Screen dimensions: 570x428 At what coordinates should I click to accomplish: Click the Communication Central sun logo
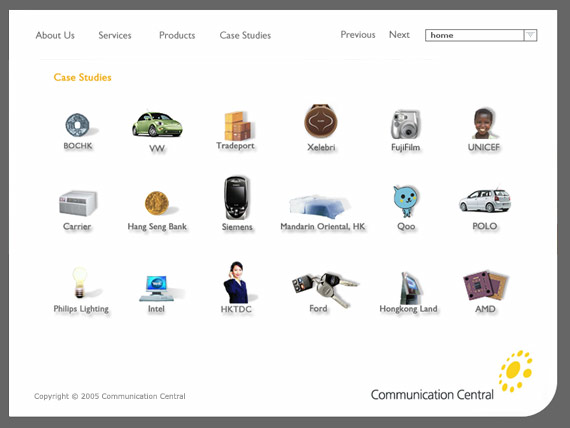515,371
